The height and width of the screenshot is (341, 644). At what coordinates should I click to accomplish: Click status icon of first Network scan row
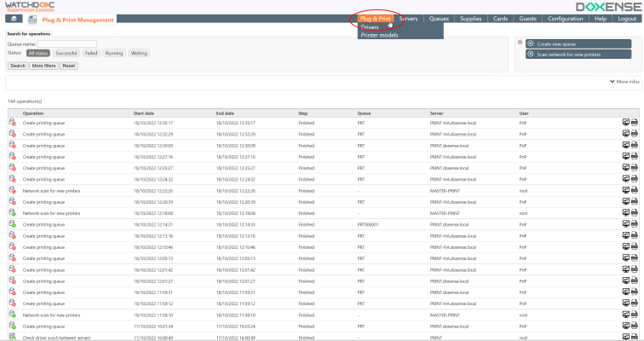tap(13, 190)
